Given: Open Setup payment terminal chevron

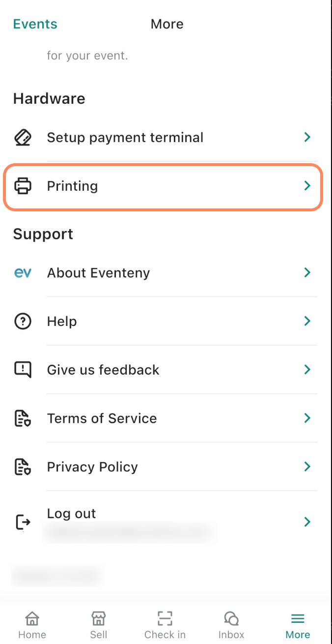Looking at the screenshot, I should tap(307, 138).
